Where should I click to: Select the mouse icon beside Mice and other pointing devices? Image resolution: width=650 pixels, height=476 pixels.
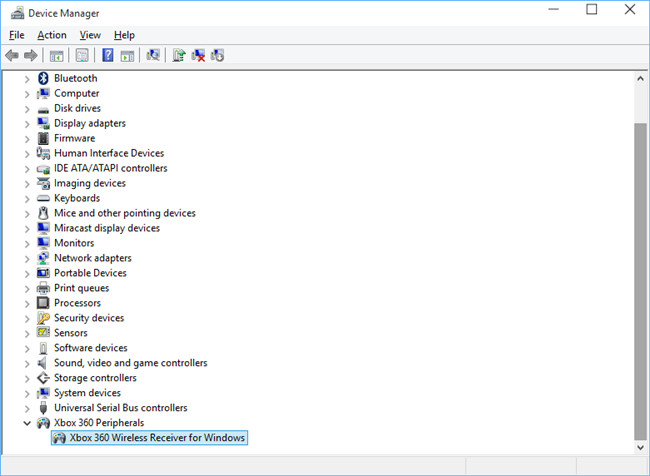pyautogui.click(x=43, y=213)
